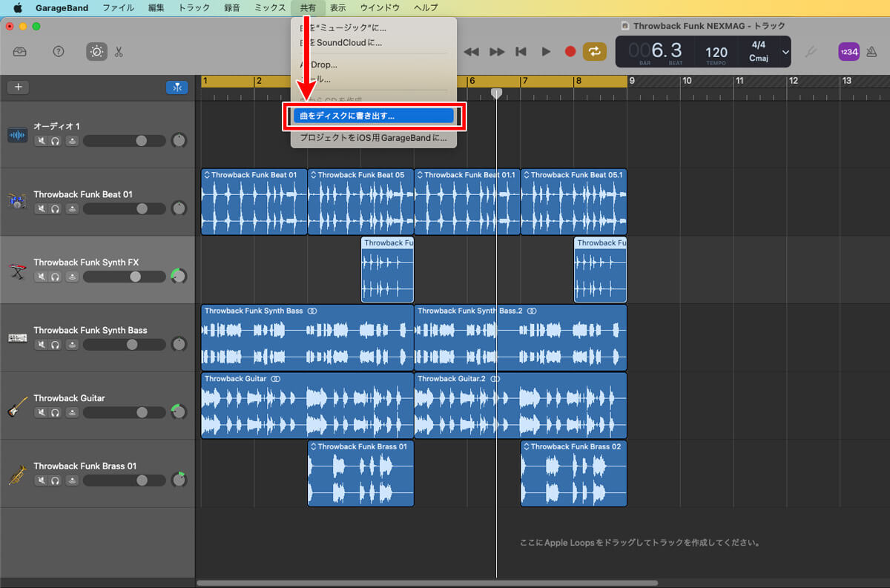Viewport: 890px width, 588px height.
Task: Solo the Throwback Funk Beat 01 track
Action: 55,209
